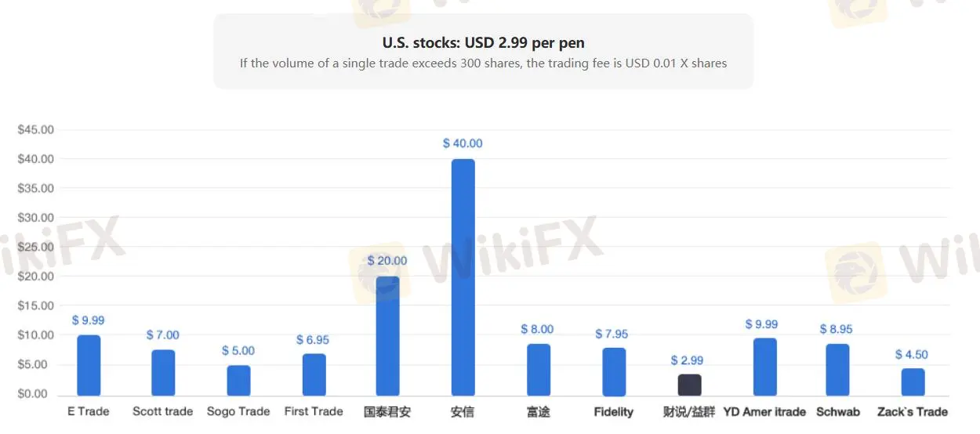Select the Zack's Trade bar
The image size is (980, 434).
click(913, 382)
